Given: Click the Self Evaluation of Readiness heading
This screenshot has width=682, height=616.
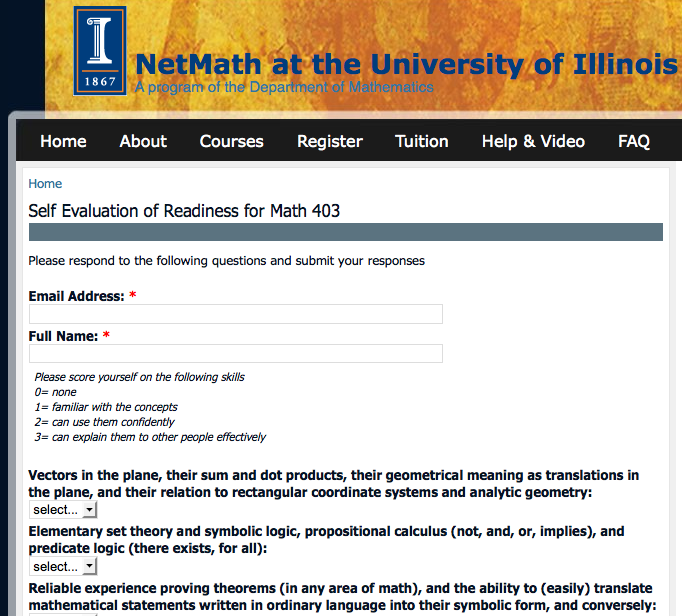Looking at the screenshot, I should (184, 211).
